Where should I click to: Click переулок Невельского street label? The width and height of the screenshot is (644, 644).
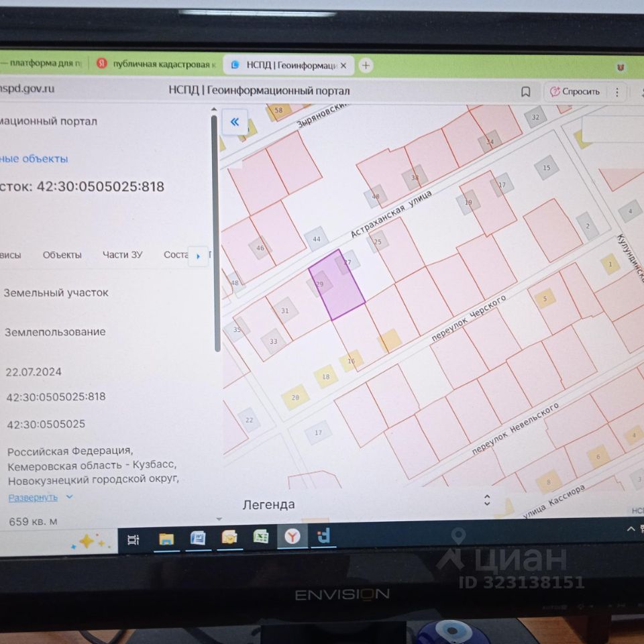tap(515, 429)
